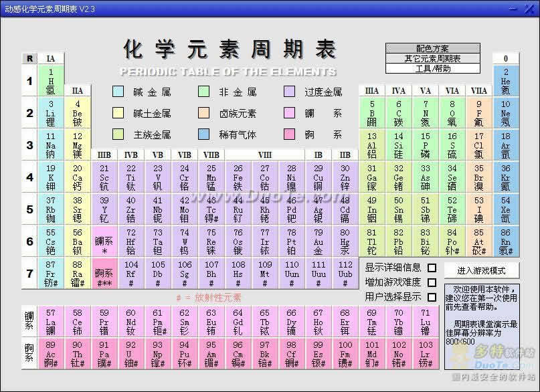Viewport: 540px width, 392px height.
Task: Click the 0 group header
Action: pos(506,58)
